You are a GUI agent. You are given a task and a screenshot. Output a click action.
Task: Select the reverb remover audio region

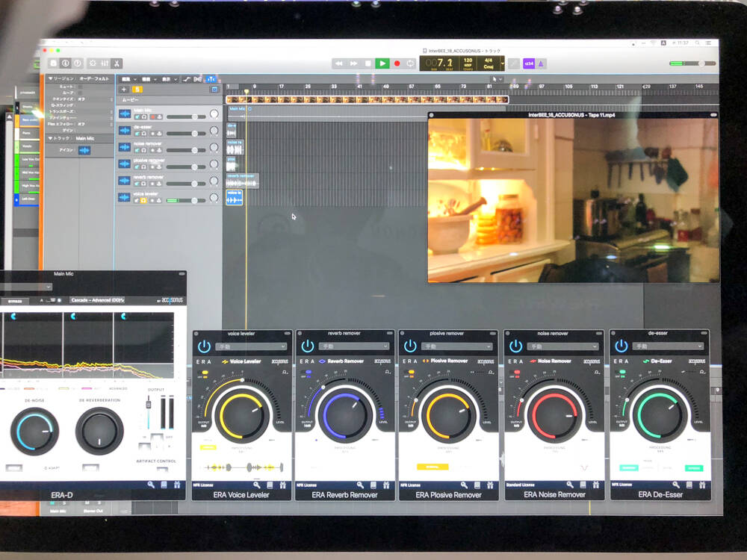tap(242, 181)
